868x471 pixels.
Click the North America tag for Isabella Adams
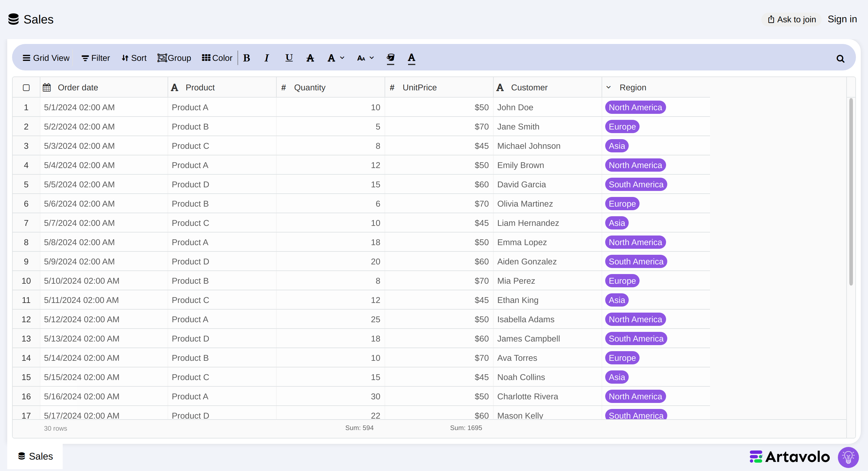(x=635, y=319)
